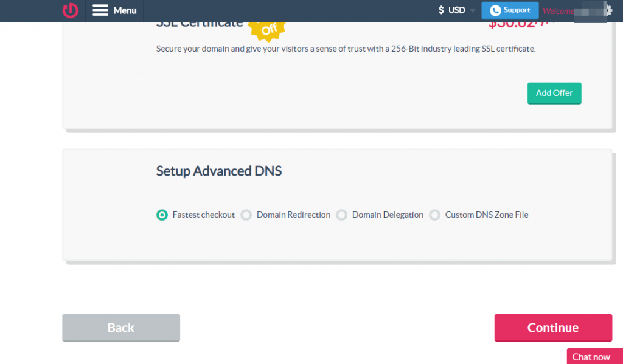The width and height of the screenshot is (623, 364).
Task: Expand the USD currency dropdown arrow
Action: coord(473,10)
